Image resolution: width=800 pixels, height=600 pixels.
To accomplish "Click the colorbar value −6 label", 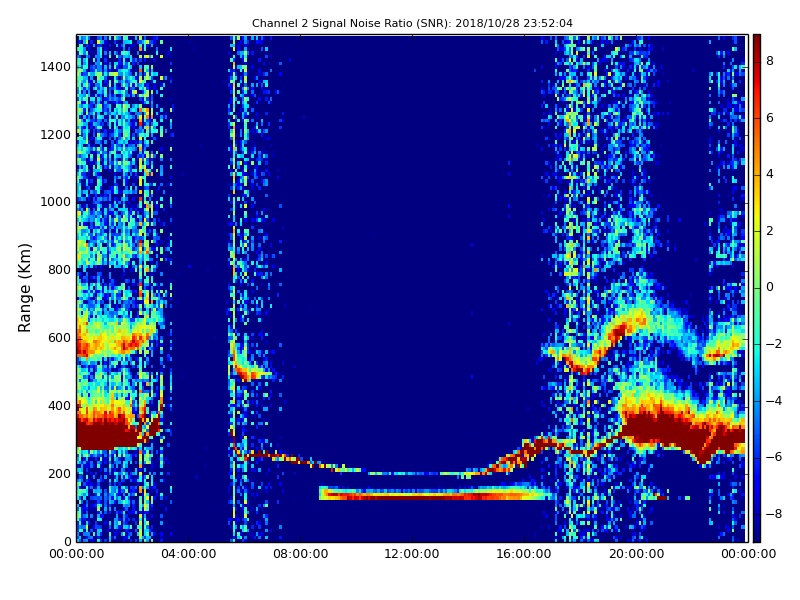I will 774,457.
